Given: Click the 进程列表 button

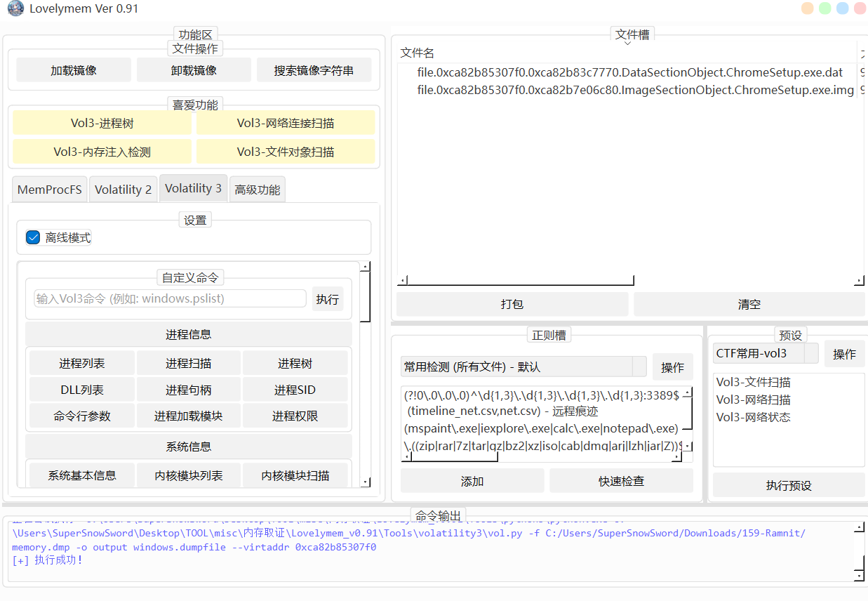Looking at the screenshot, I should point(82,364).
